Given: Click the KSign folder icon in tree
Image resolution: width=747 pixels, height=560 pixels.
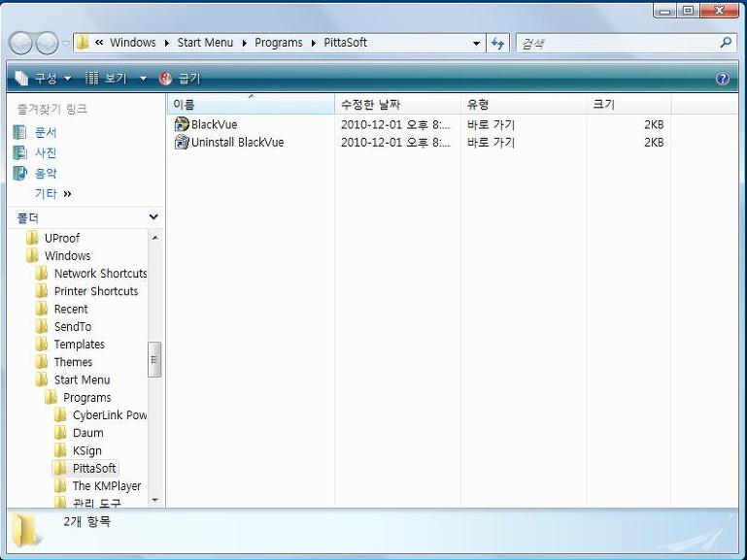Looking at the screenshot, I should 60,450.
